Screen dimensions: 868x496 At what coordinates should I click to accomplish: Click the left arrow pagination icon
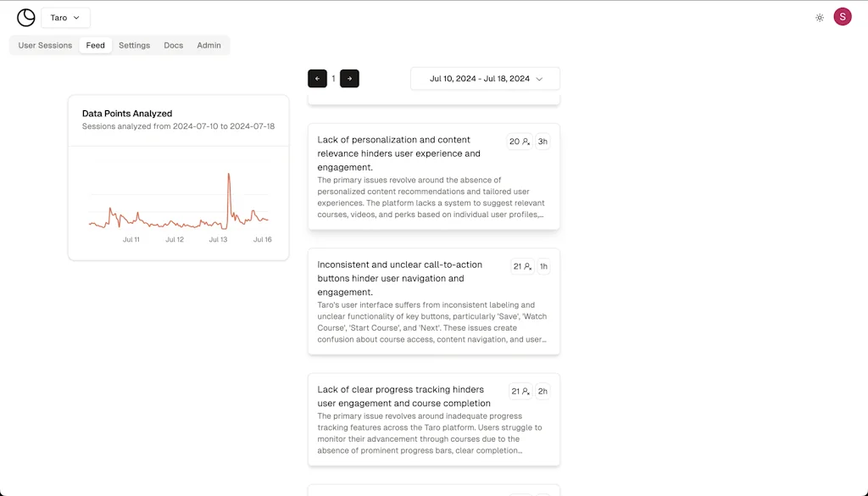click(x=317, y=78)
